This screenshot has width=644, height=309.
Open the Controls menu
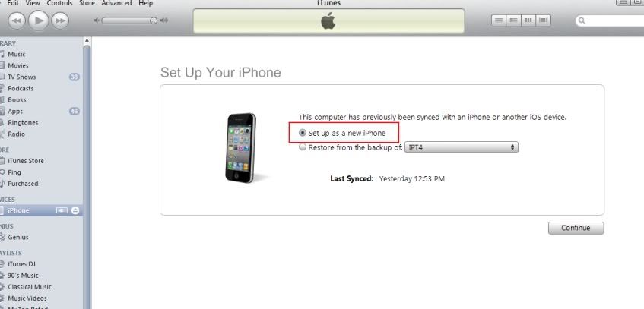tap(59, 3)
